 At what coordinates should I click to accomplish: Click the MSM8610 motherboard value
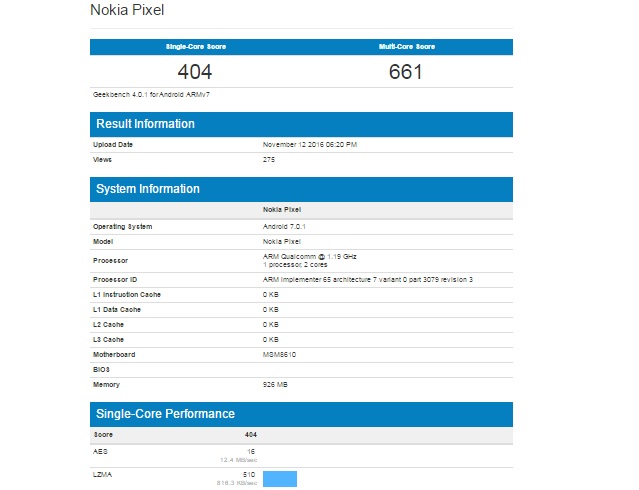tap(279, 355)
